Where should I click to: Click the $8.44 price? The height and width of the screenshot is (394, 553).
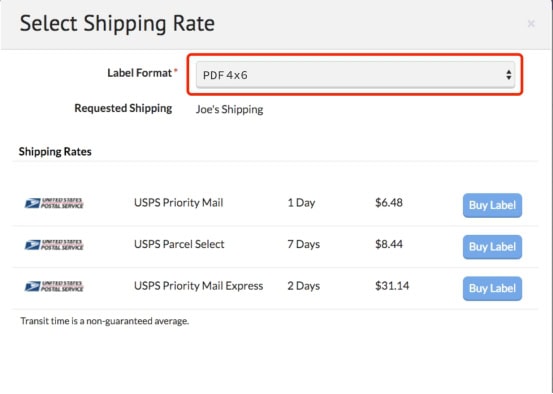pos(389,244)
